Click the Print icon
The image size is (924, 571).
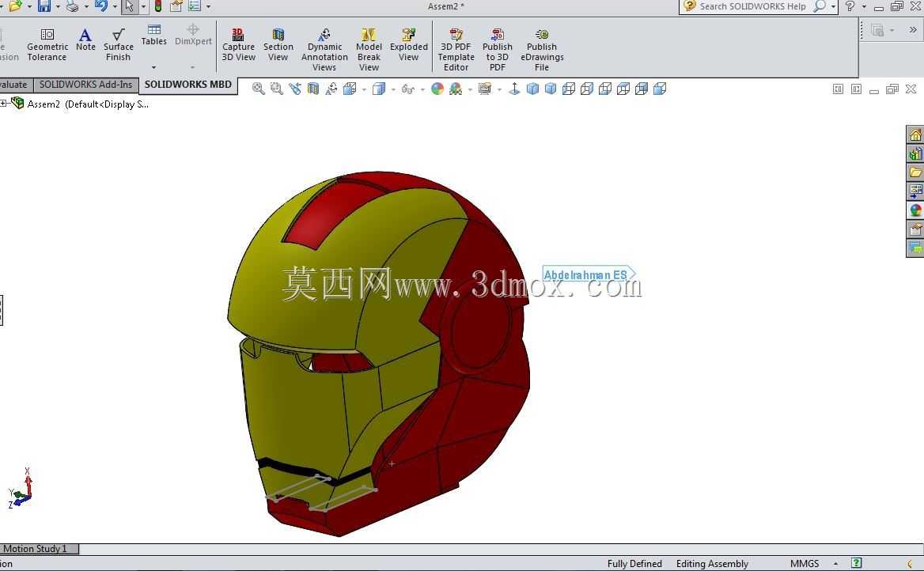(x=73, y=6)
